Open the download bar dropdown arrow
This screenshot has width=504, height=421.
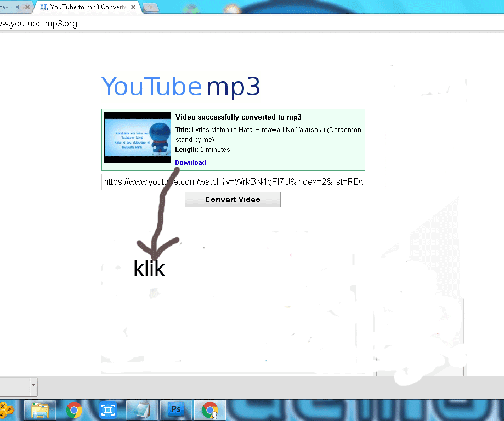33,385
